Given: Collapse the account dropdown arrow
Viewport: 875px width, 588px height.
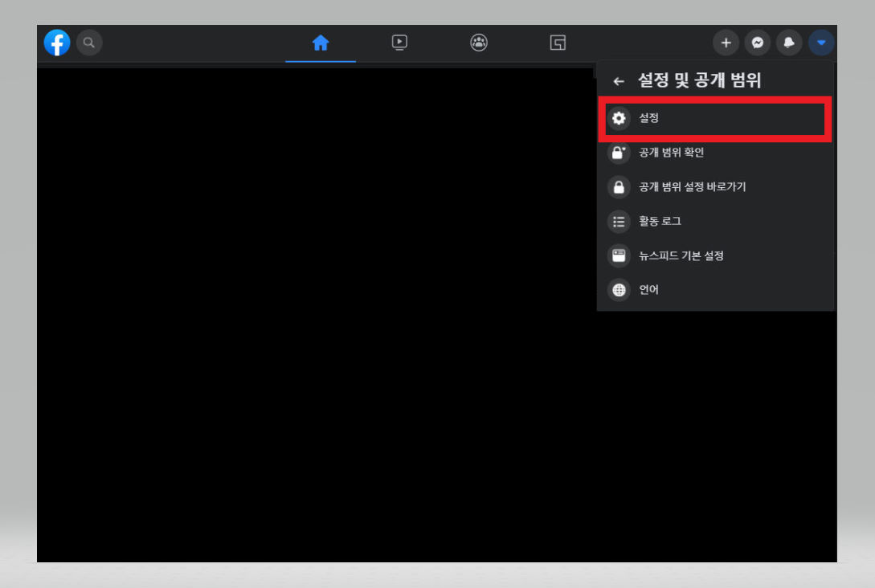Looking at the screenshot, I should (821, 43).
